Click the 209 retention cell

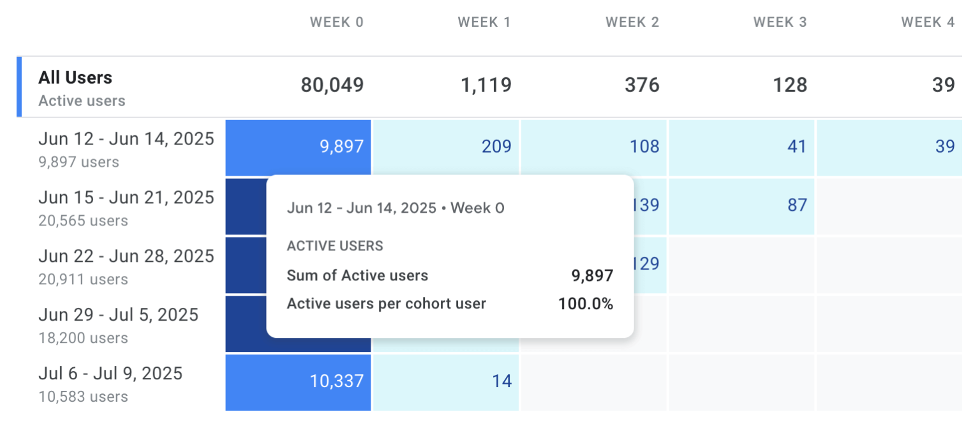coord(446,146)
